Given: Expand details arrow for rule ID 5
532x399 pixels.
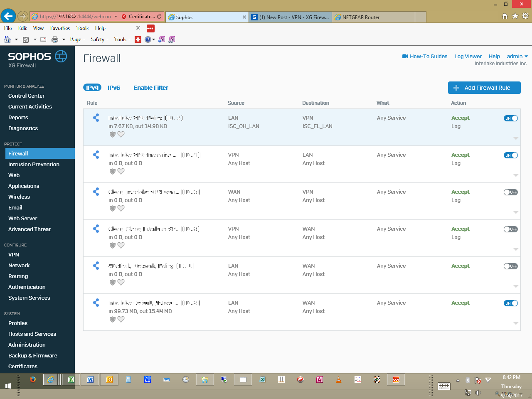Looking at the screenshot, I should 516,212.
